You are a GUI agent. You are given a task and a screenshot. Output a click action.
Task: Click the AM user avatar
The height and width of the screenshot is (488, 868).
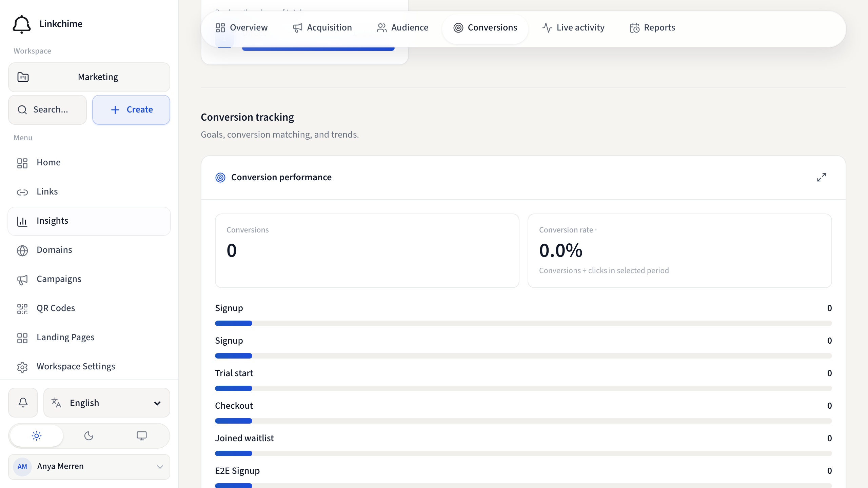tap(22, 467)
